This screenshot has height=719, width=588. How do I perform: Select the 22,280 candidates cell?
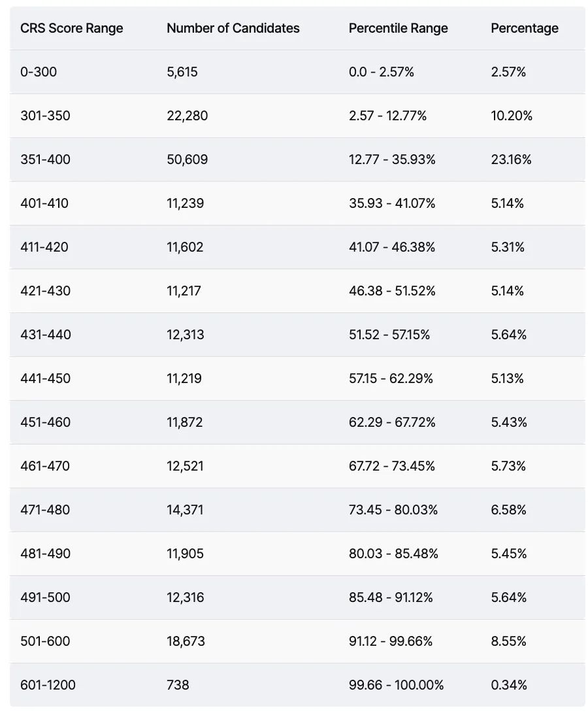pyautogui.click(x=187, y=116)
